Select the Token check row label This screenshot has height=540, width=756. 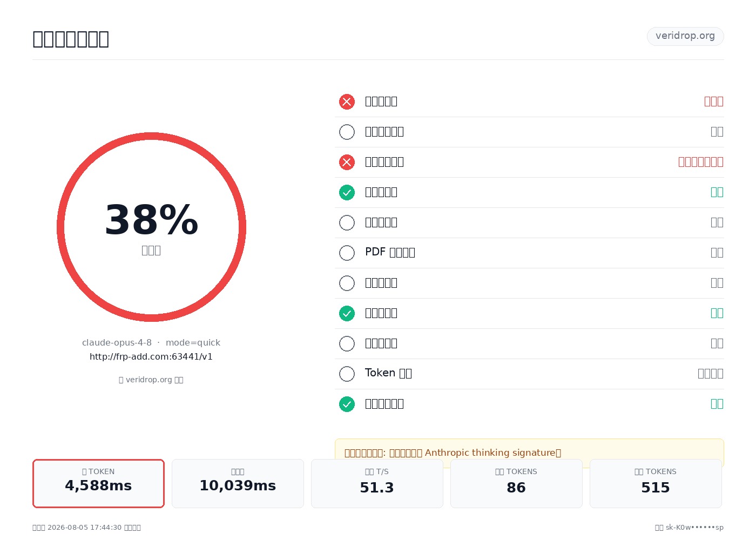388,373
